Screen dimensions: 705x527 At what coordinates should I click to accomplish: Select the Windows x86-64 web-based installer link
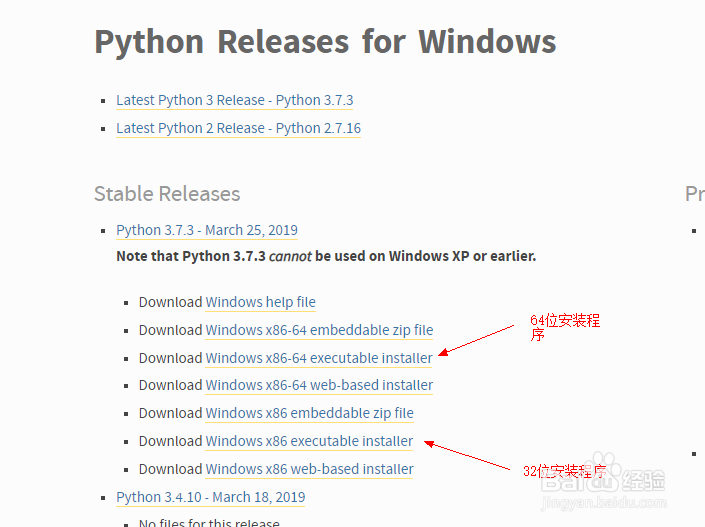pyautogui.click(x=319, y=385)
